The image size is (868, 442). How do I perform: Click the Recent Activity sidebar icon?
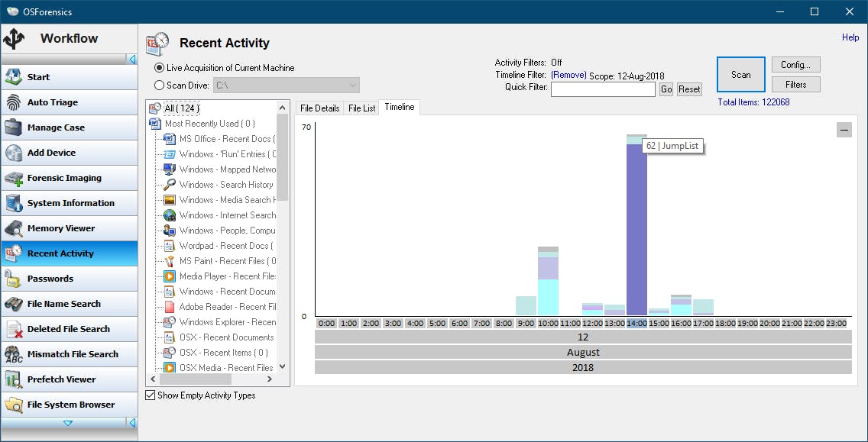(13, 253)
